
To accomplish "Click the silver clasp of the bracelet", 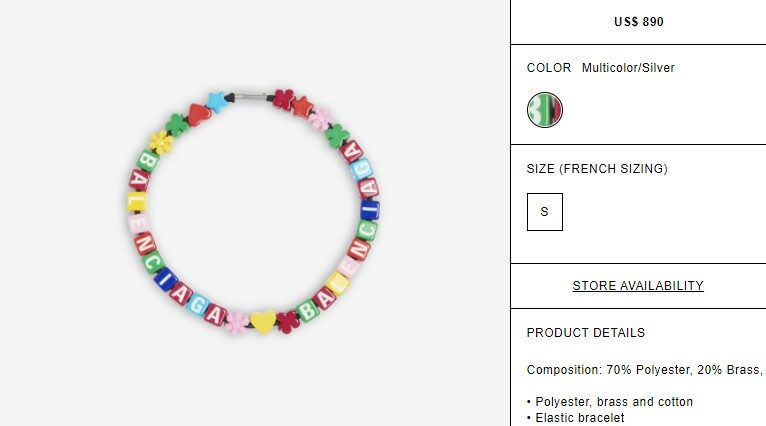I will (x=251, y=97).
